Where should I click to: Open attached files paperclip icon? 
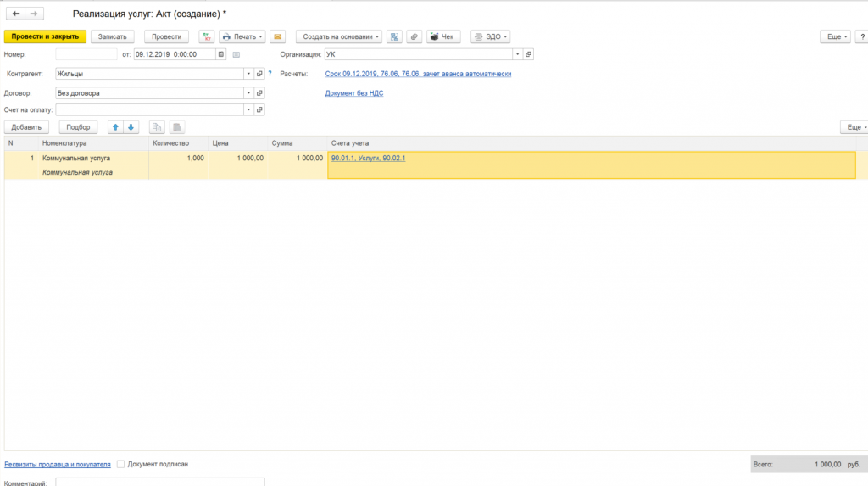click(x=414, y=36)
